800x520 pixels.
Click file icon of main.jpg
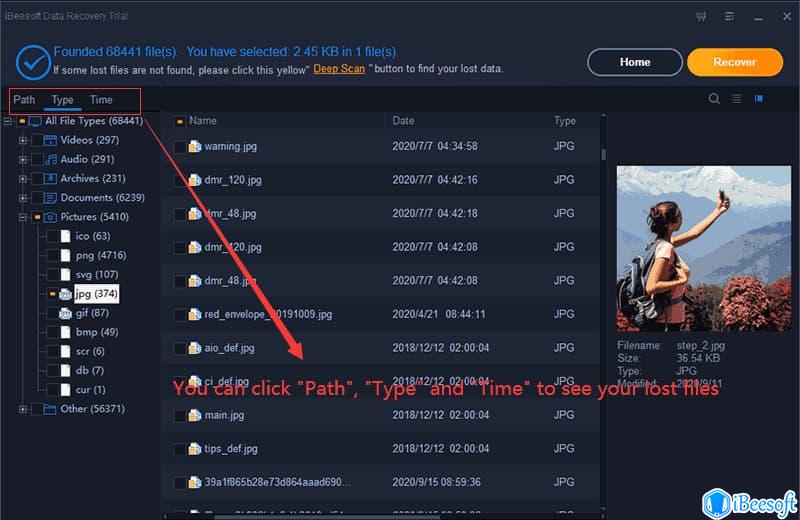click(194, 416)
